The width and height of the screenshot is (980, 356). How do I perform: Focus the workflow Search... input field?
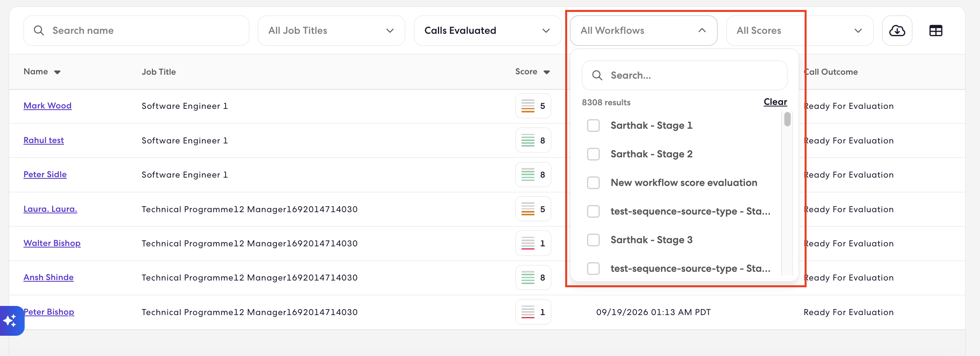[684, 75]
